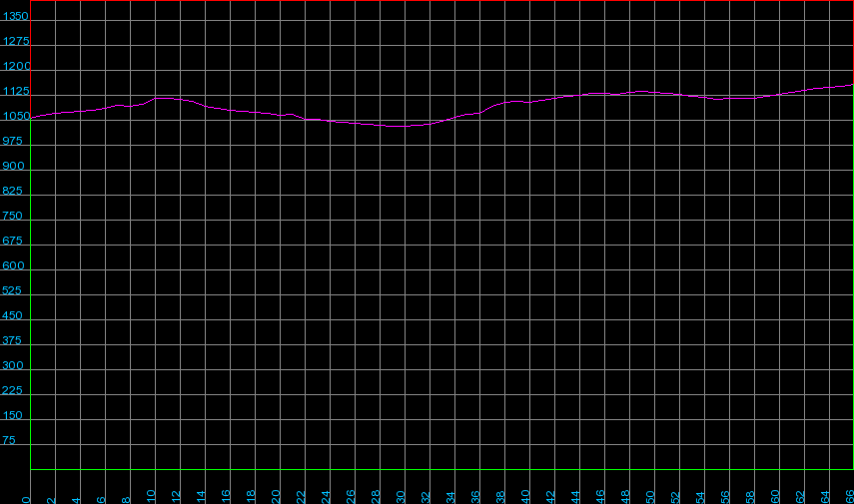Select the 1125 y-axis label

tap(16, 92)
